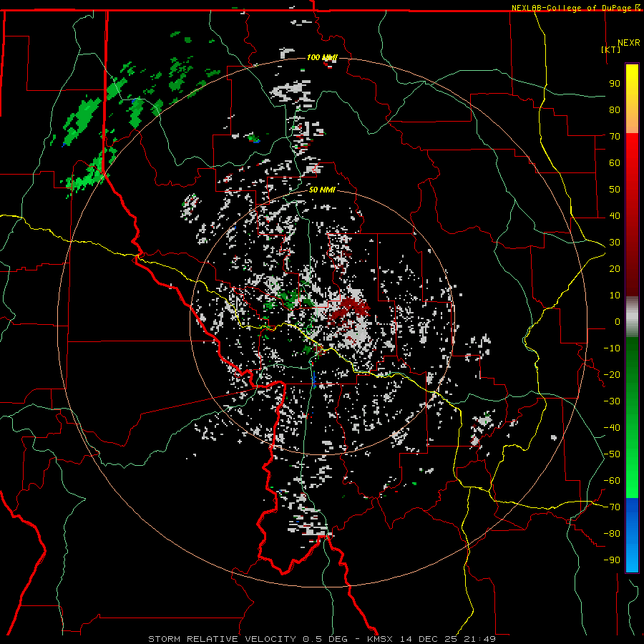Click the -40 value on the velocity scale
This screenshot has height=644, width=644.
(612, 428)
